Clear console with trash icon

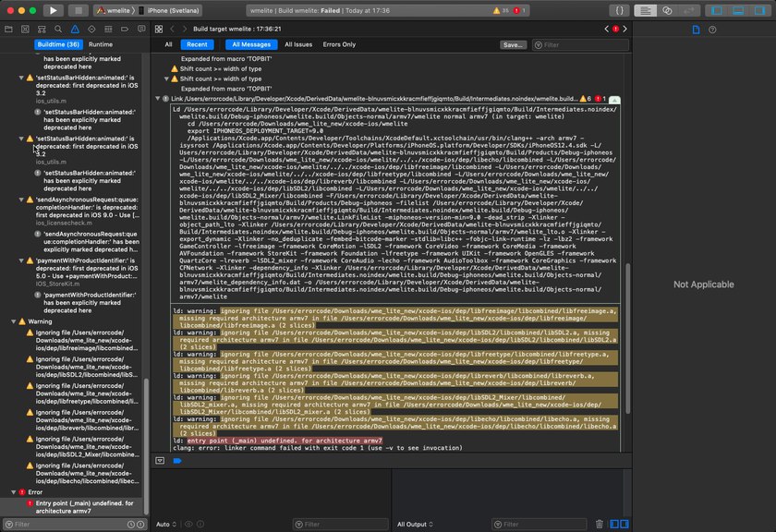tap(599, 524)
